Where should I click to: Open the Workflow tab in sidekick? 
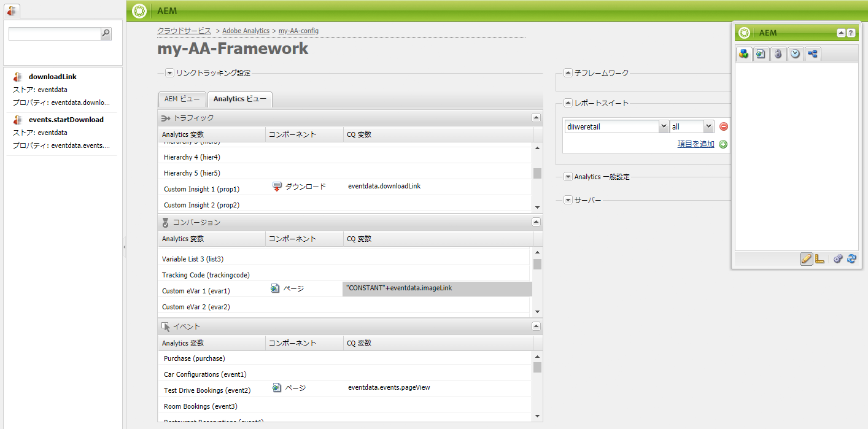tap(813, 54)
